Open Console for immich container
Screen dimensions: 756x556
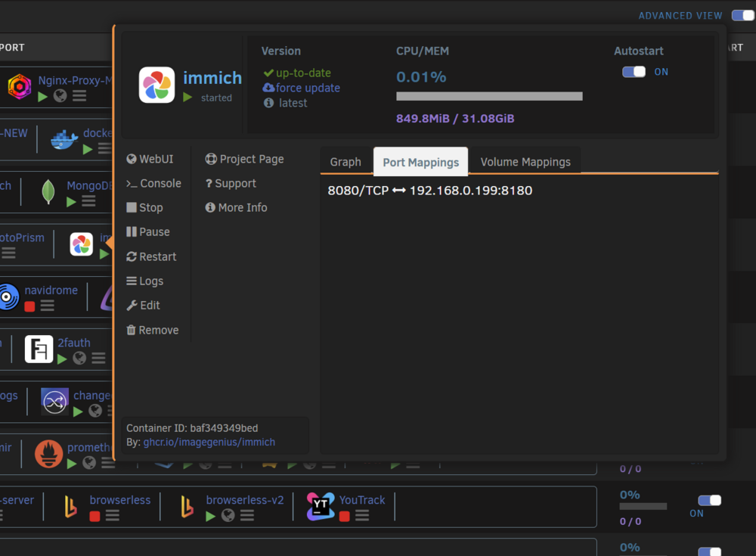[153, 183]
